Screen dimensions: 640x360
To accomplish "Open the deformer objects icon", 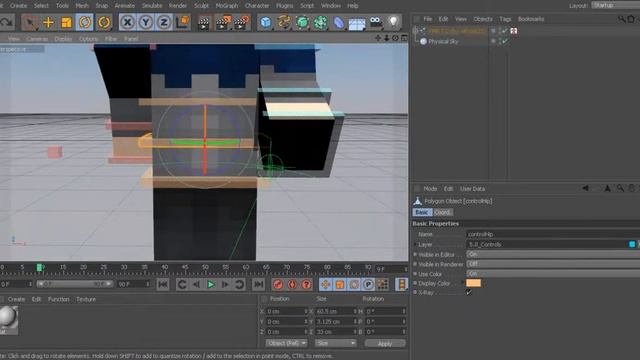I will click(x=338, y=22).
